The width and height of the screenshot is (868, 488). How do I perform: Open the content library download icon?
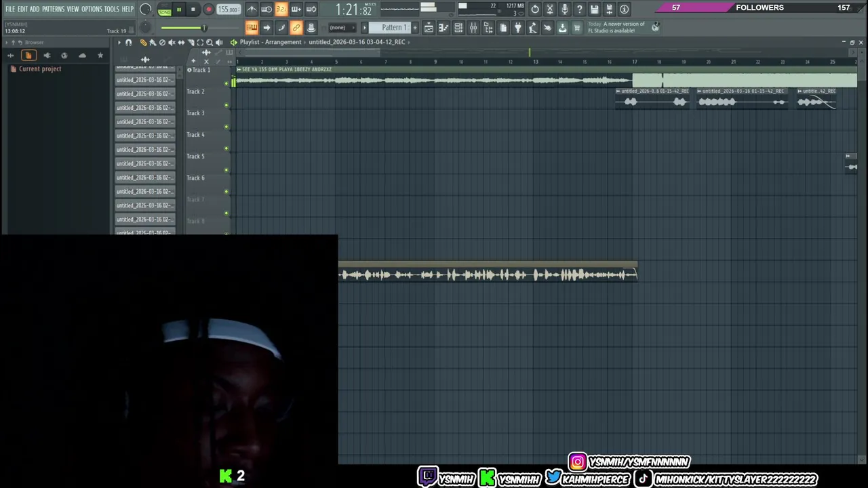pyautogui.click(x=562, y=28)
